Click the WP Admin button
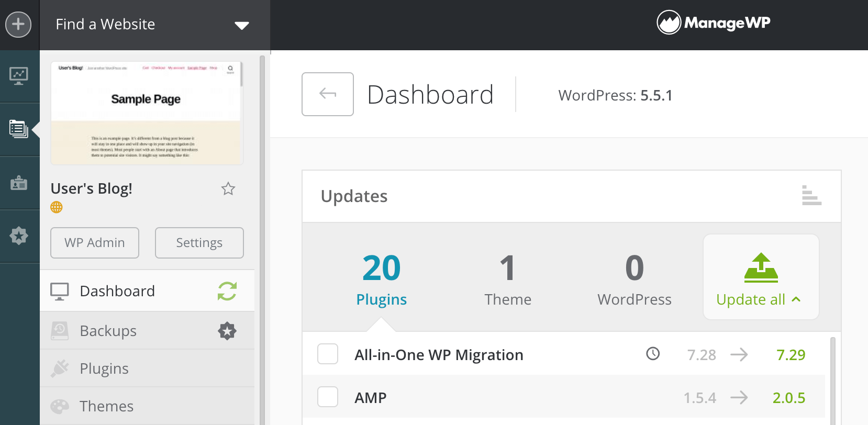 tap(95, 243)
